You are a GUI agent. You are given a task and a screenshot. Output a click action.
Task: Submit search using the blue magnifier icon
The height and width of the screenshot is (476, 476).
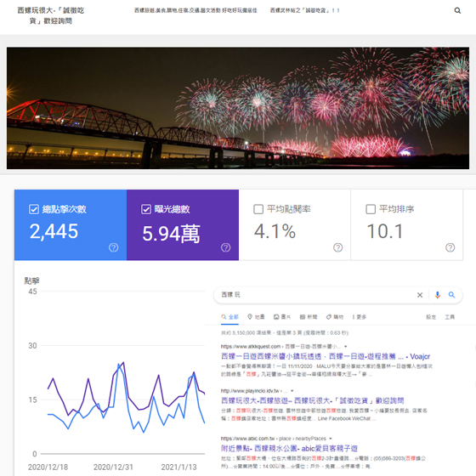coord(451,295)
